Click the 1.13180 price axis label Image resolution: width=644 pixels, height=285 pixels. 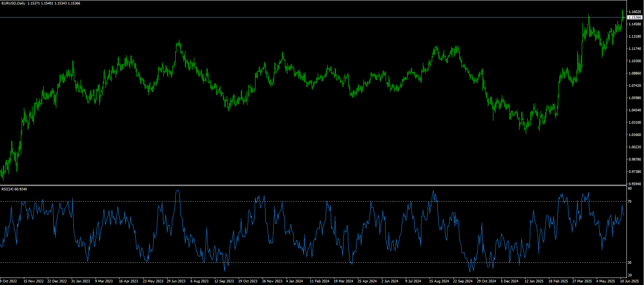pos(635,37)
